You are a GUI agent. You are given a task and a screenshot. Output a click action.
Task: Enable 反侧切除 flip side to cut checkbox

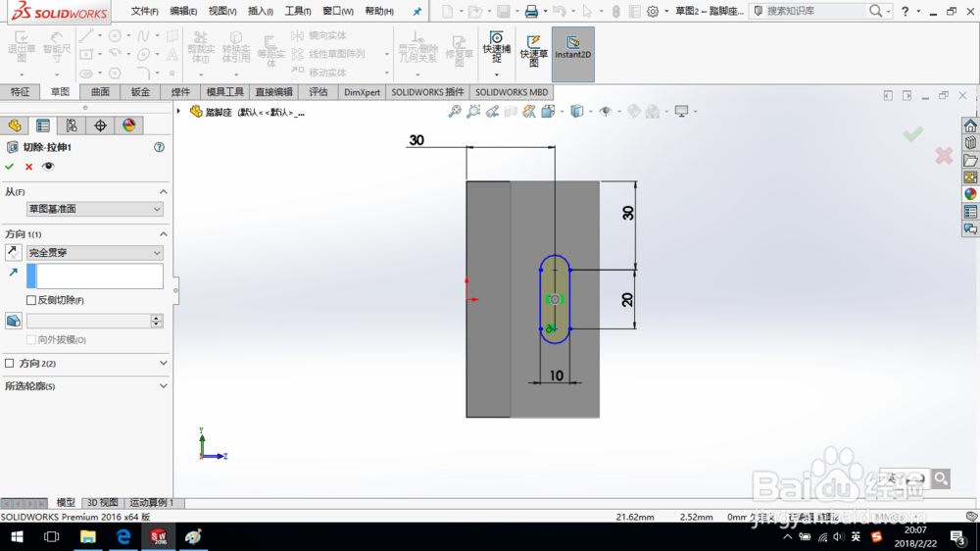coord(30,300)
